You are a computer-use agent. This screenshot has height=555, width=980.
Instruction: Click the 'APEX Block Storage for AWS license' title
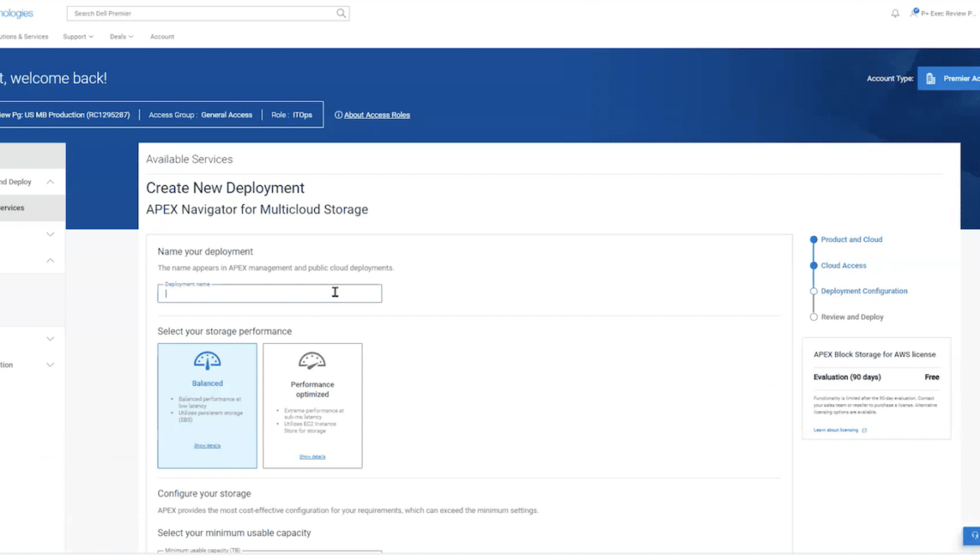(x=874, y=355)
